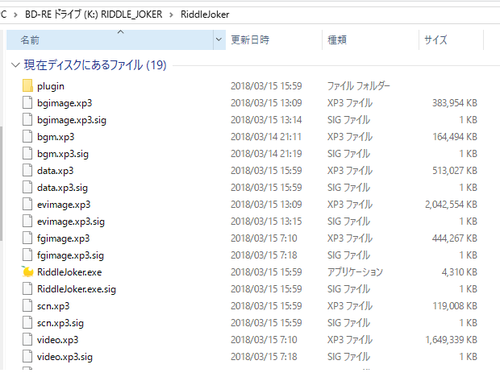The height and width of the screenshot is (377, 500).
Task: Select the data.xp3.sig file name
Action: coord(62,188)
